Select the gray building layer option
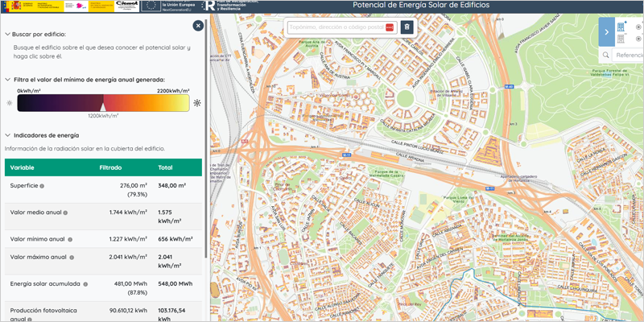Viewport: 644px width, 322px height. coord(621,38)
